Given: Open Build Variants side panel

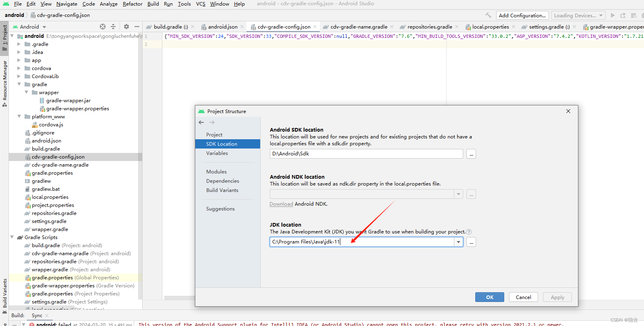Looking at the screenshot, I should coord(5,295).
